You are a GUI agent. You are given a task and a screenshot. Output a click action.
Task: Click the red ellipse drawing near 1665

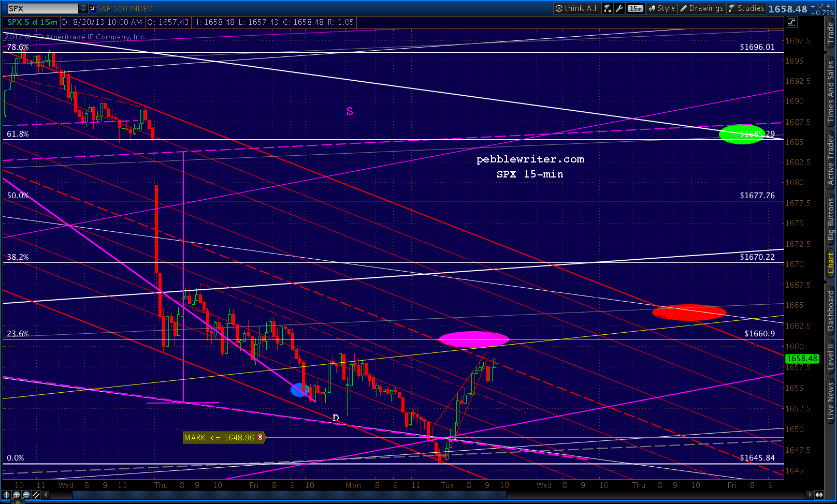tap(689, 313)
